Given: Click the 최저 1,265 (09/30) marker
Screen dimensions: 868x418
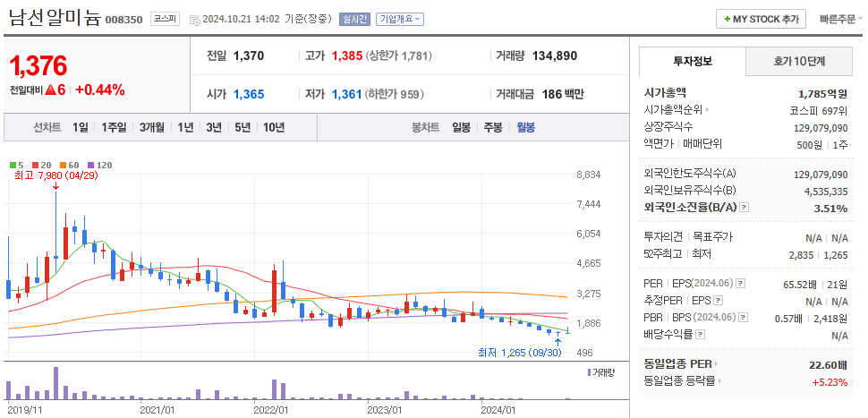Looking at the screenshot, I should [521, 353].
